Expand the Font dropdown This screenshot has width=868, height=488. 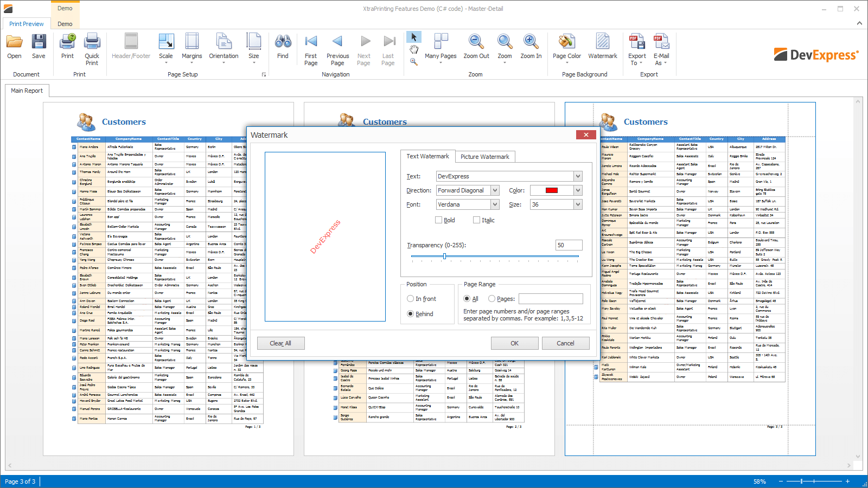495,204
